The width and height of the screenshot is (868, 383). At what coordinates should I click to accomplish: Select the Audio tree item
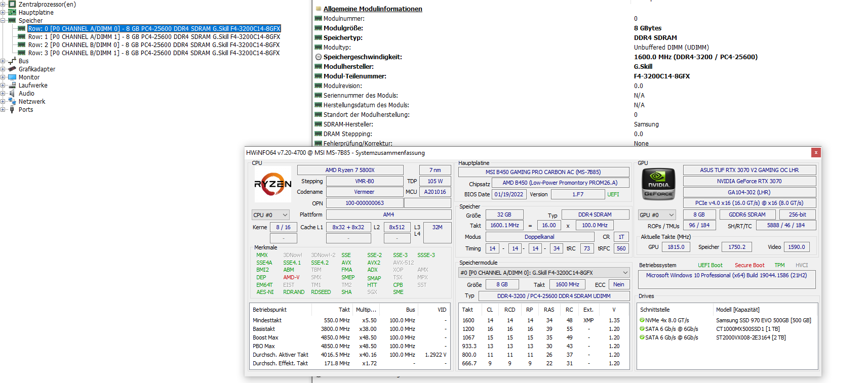(x=26, y=93)
